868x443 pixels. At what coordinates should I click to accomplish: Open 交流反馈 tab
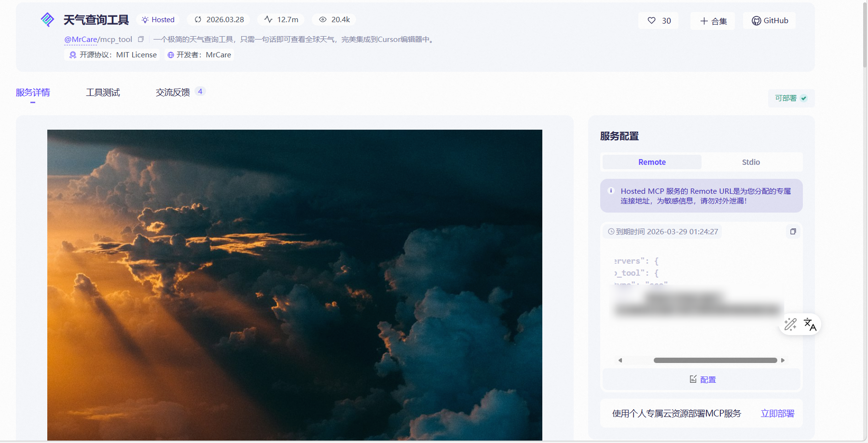(x=173, y=92)
